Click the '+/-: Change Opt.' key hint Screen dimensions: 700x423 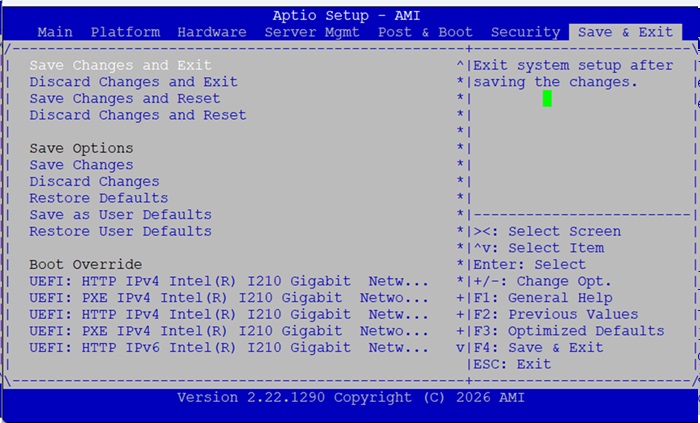542,282
